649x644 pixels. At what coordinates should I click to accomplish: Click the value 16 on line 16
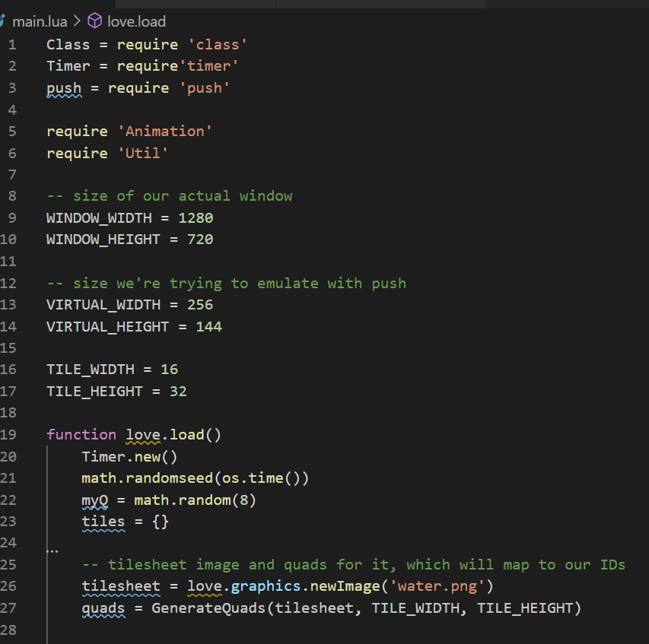(x=169, y=370)
